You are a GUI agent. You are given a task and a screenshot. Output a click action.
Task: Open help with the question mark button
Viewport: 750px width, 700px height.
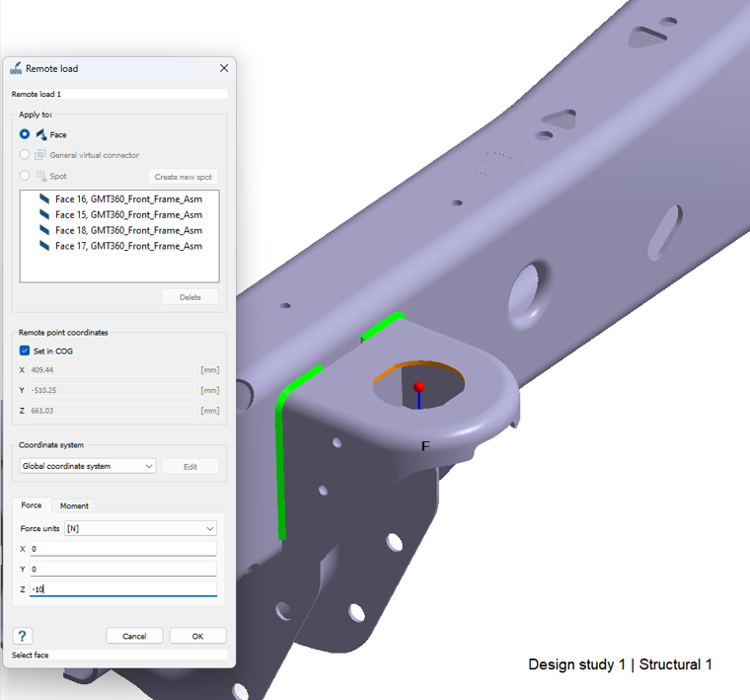(23, 636)
